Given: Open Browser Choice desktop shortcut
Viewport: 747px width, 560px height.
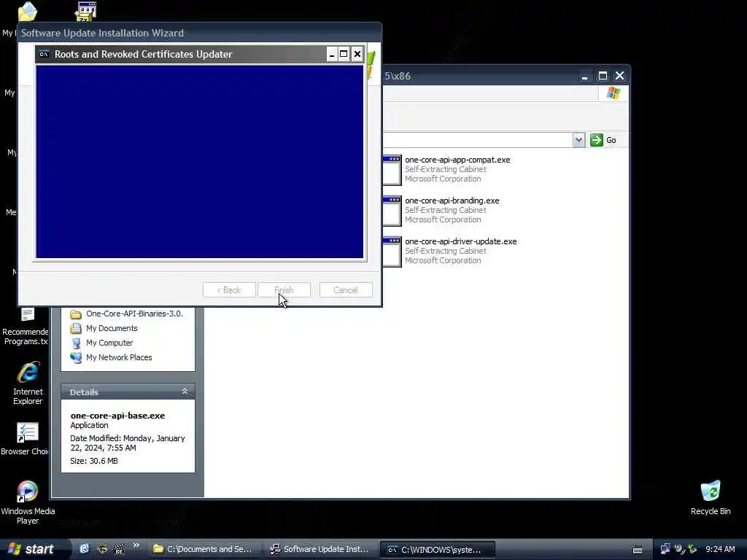Looking at the screenshot, I should (x=26, y=438).
